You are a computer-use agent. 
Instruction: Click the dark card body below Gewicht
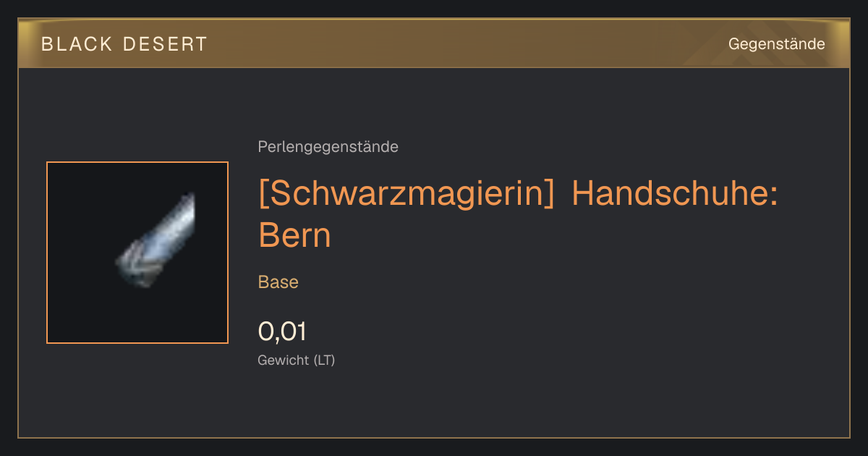pos(434,405)
